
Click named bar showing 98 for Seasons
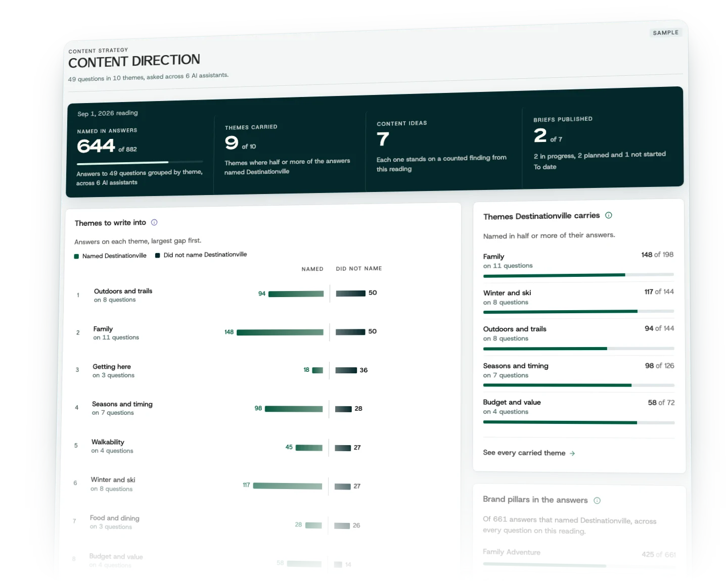point(294,409)
